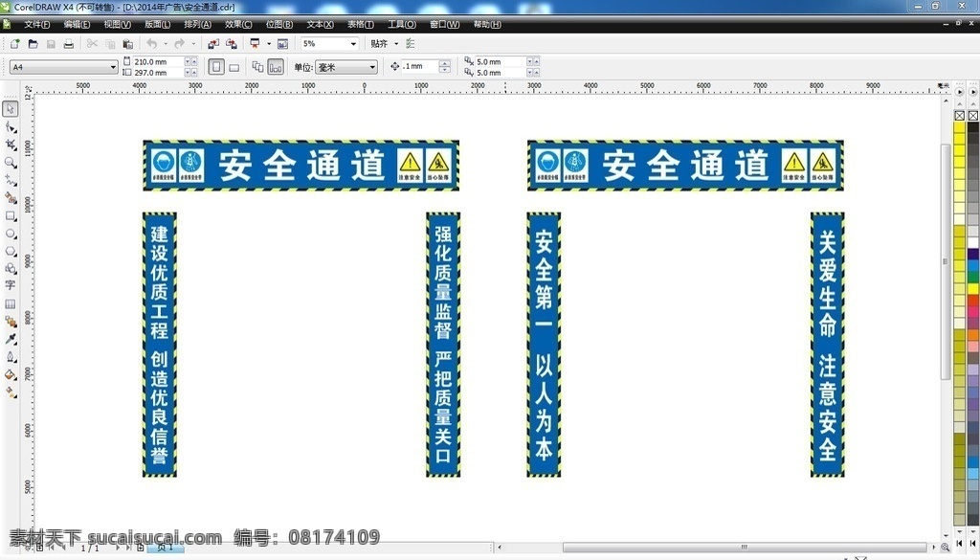Paste from clipboard icon

pos(127,44)
